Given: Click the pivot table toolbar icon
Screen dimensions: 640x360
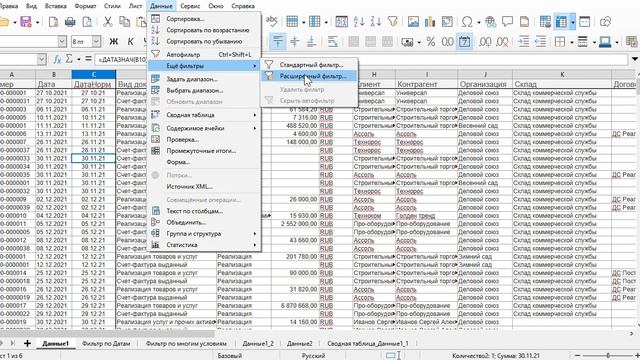Looking at the screenshot, I should [447, 21].
